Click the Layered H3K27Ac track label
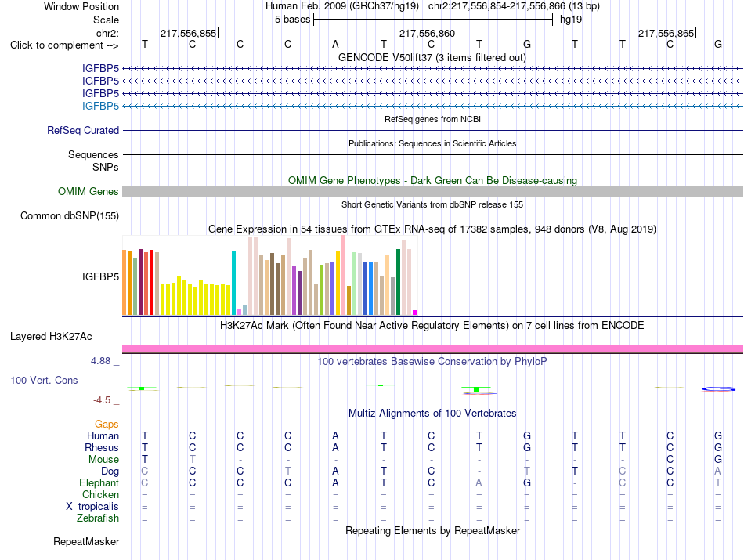Viewport: 744px width, 560px height. click(x=51, y=337)
